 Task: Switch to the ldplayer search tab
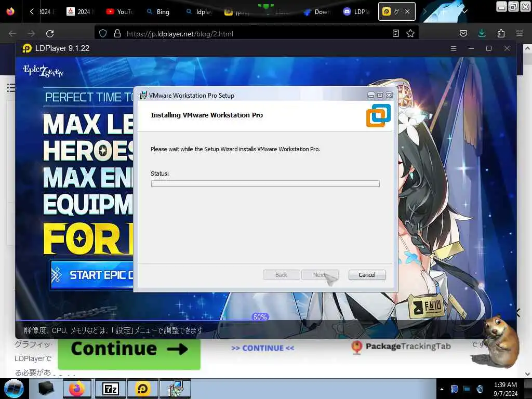[x=199, y=11]
